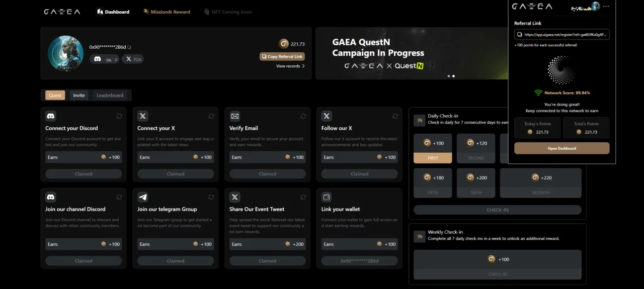
Task: Click the coin icon next to the 221.73 profile balance
Action: tap(284, 44)
